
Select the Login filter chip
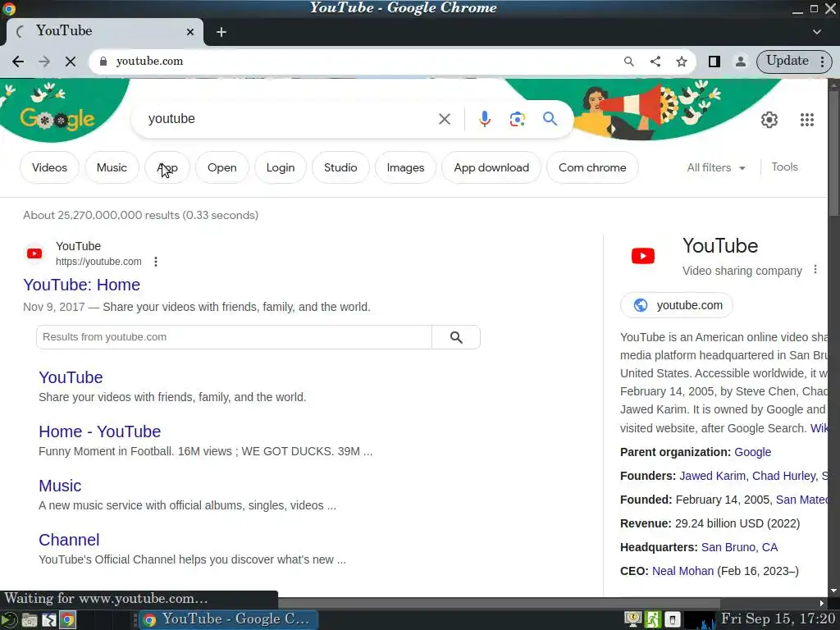click(281, 167)
